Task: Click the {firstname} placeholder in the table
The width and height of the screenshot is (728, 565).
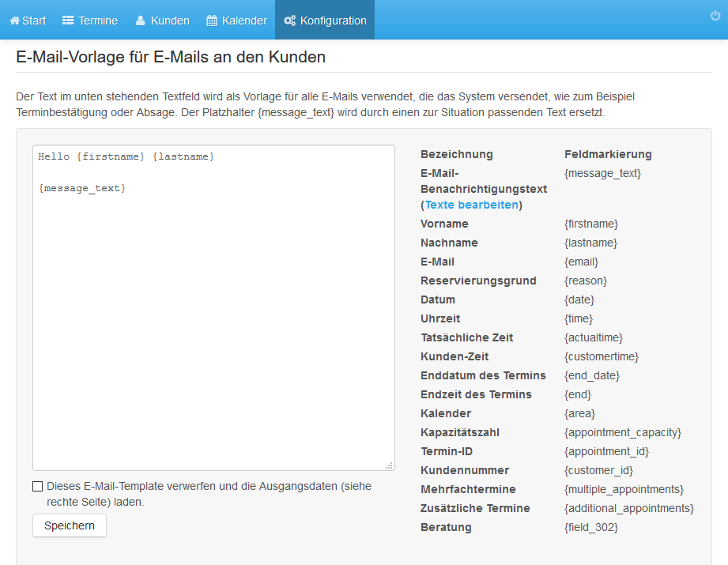Action: click(591, 224)
